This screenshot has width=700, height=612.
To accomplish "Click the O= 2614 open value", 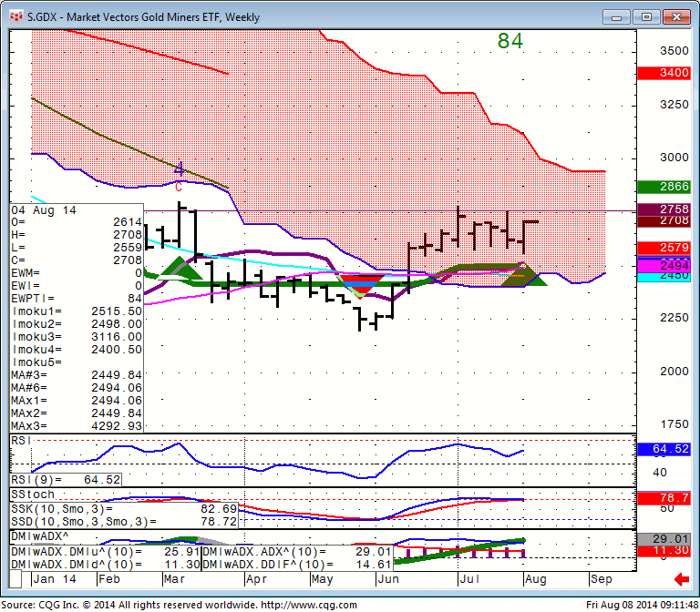I will (x=77, y=222).
